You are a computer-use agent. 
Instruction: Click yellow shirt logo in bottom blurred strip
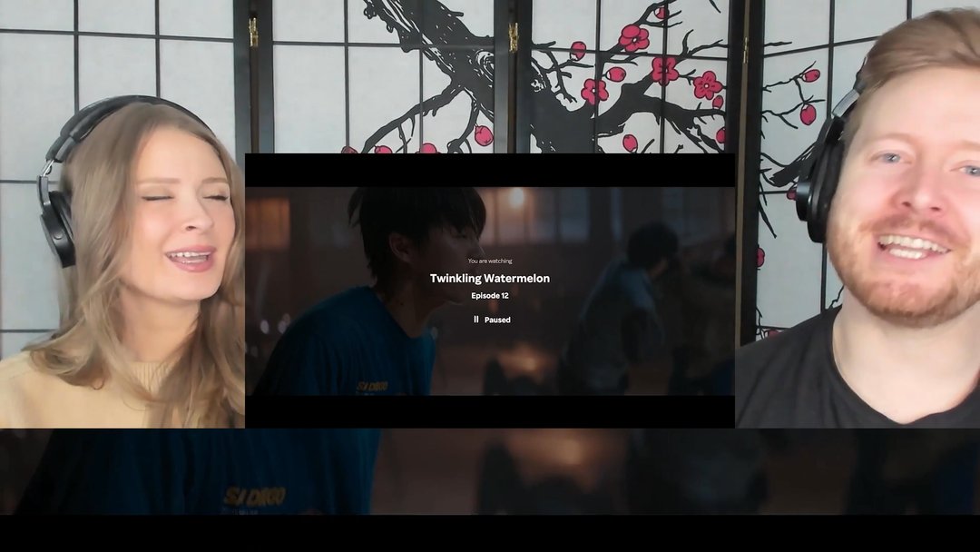coord(254,496)
